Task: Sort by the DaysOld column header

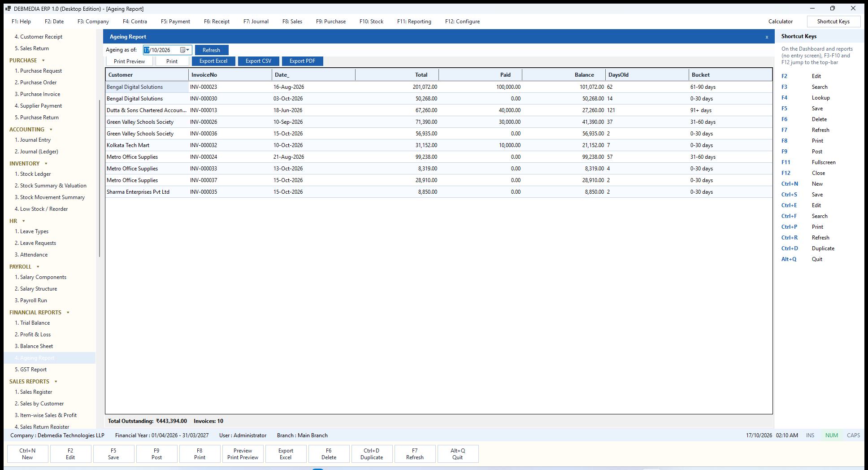Action: coord(647,75)
